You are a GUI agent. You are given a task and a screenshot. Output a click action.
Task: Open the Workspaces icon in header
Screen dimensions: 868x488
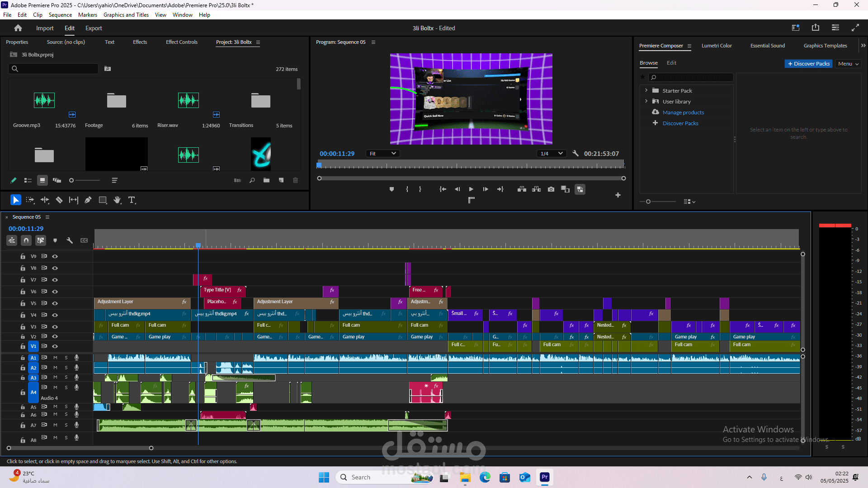[796, 28]
